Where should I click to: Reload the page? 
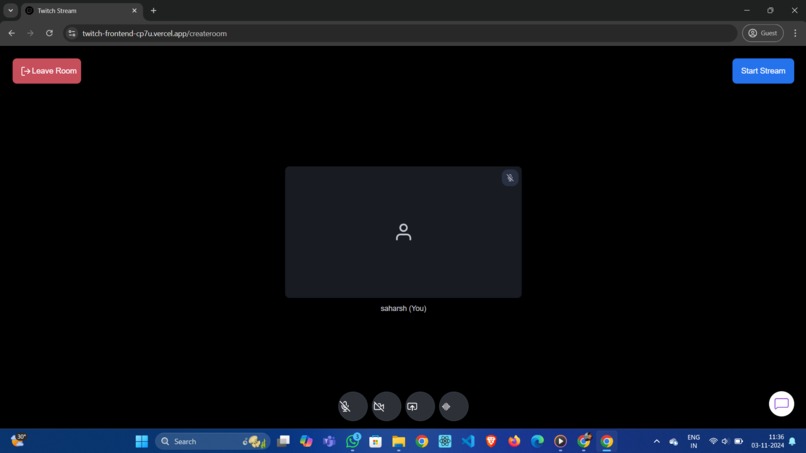(49, 33)
